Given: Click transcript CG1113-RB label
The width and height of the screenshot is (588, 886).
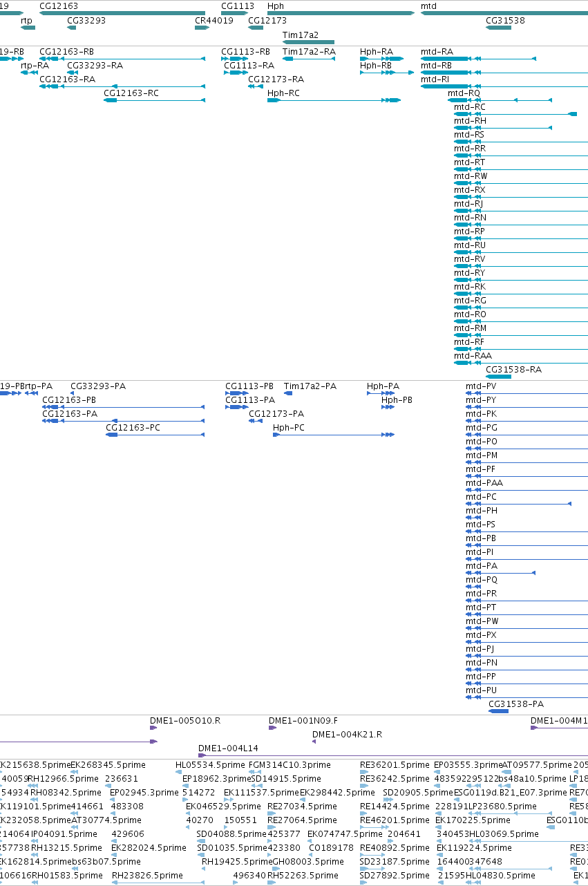Looking at the screenshot, I should click(x=245, y=51).
